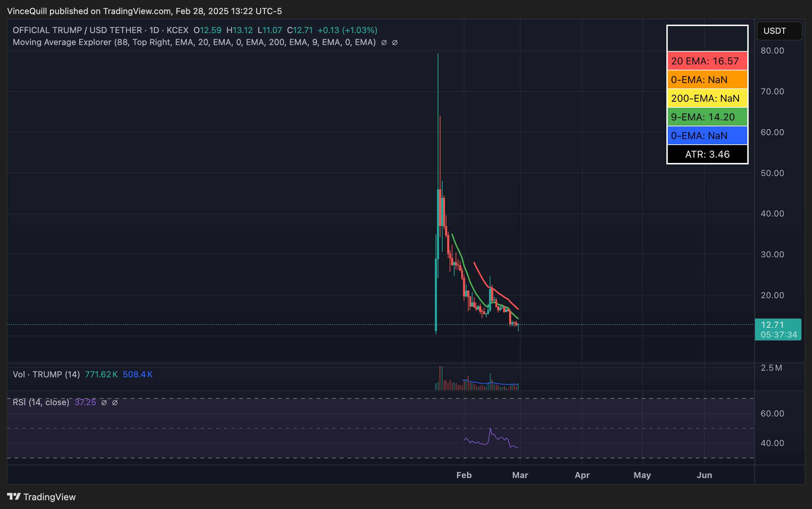Click the Feb label on time axis

(464, 475)
